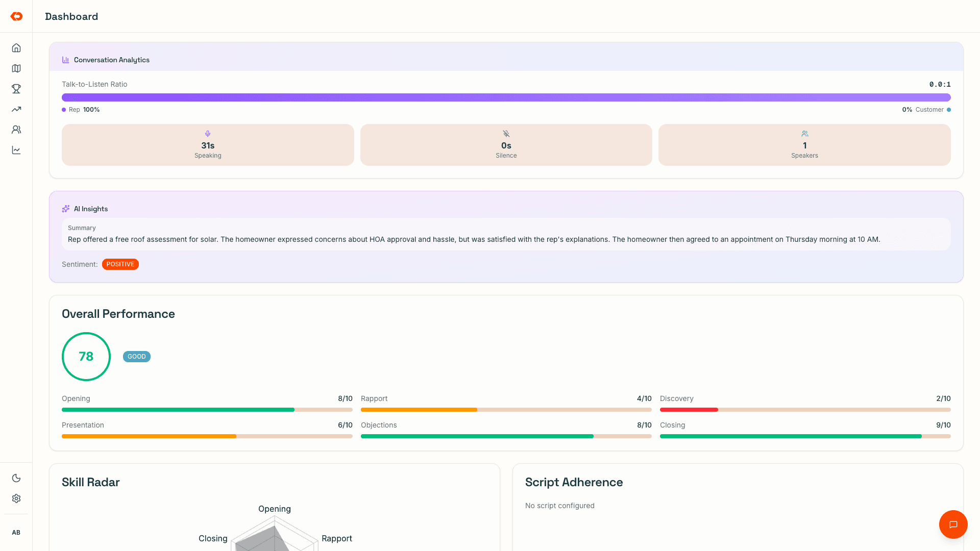This screenshot has height=551, width=980.
Task: Click the Sentiment label
Action: (80, 264)
